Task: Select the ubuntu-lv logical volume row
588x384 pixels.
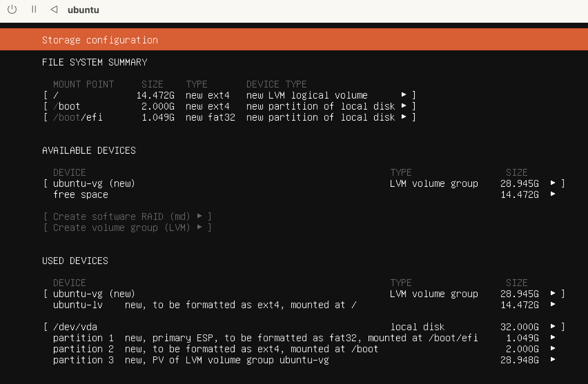Action: pos(304,305)
